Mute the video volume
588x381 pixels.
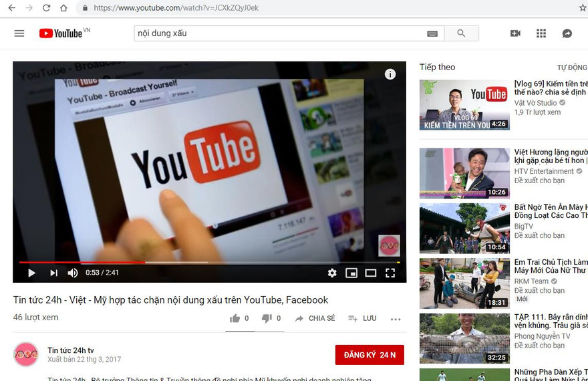73,273
